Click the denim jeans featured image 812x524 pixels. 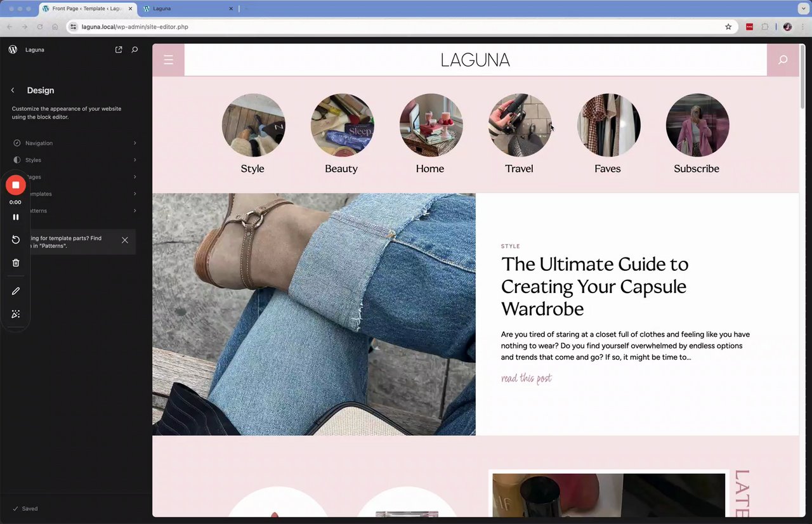(314, 314)
